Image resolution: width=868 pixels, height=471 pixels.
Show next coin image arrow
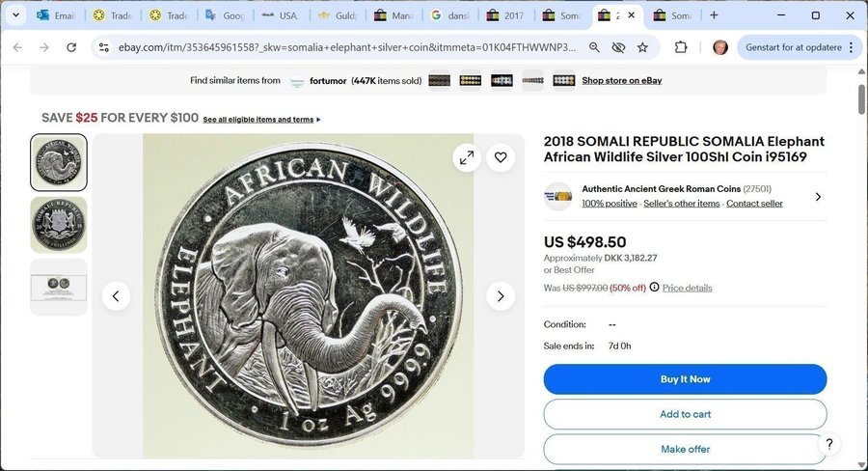coord(500,296)
